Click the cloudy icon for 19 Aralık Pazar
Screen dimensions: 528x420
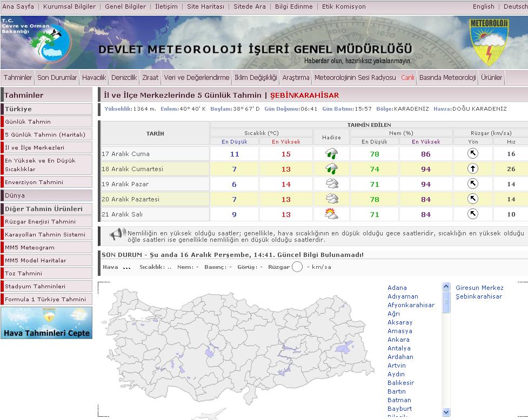coord(332,184)
